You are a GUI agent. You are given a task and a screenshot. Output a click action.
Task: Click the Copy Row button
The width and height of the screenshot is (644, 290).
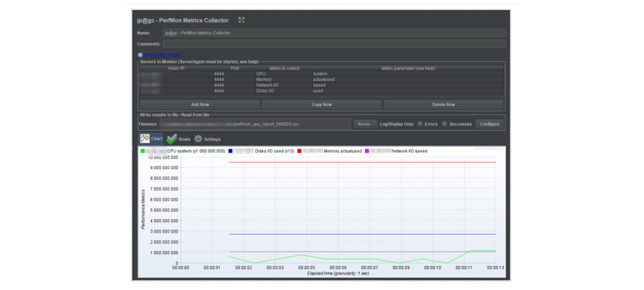322,104
